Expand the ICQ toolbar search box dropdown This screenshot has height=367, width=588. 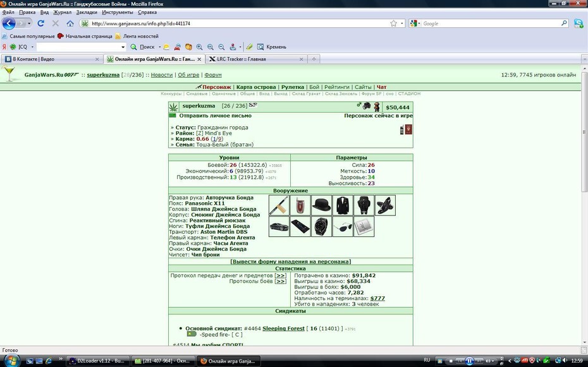(x=123, y=47)
